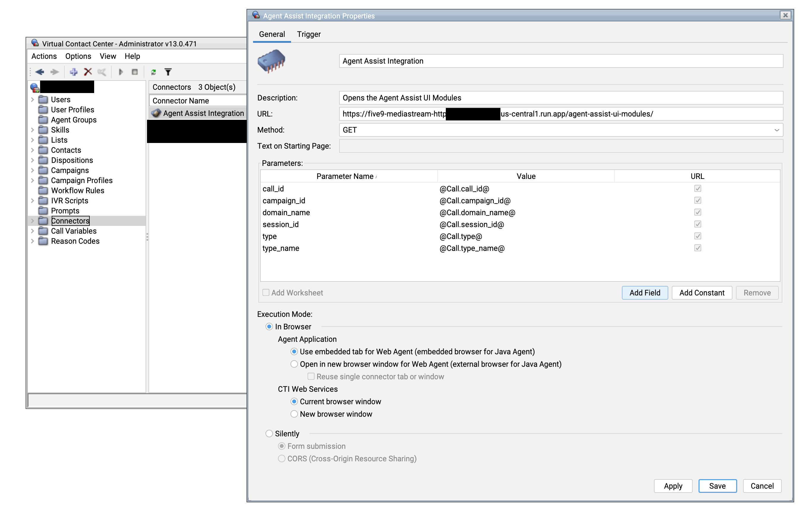Open the Method dropdown showing GET
Image resolution: width=812 pixels, height=516 pixels.
coord(561,130)
